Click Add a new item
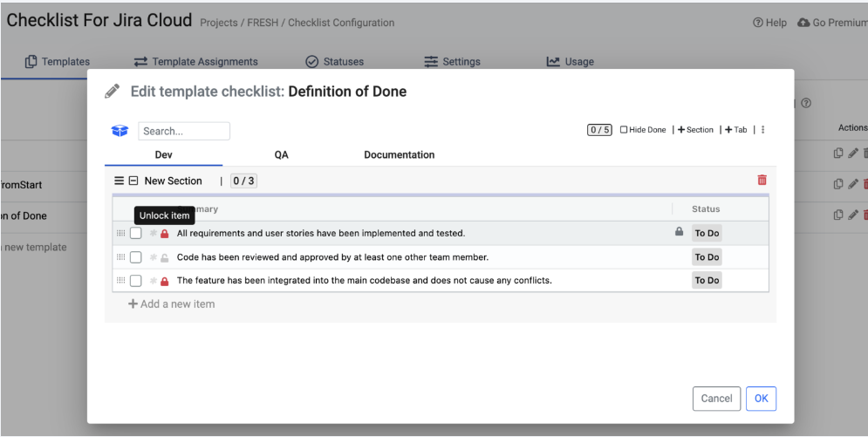Screen dimensions: 868x437 pos(172,304)
